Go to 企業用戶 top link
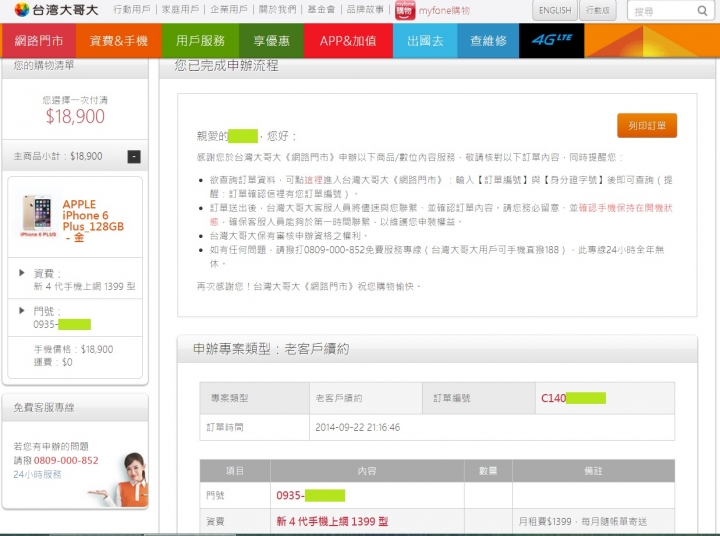The image size is (720, 536). 229,10
